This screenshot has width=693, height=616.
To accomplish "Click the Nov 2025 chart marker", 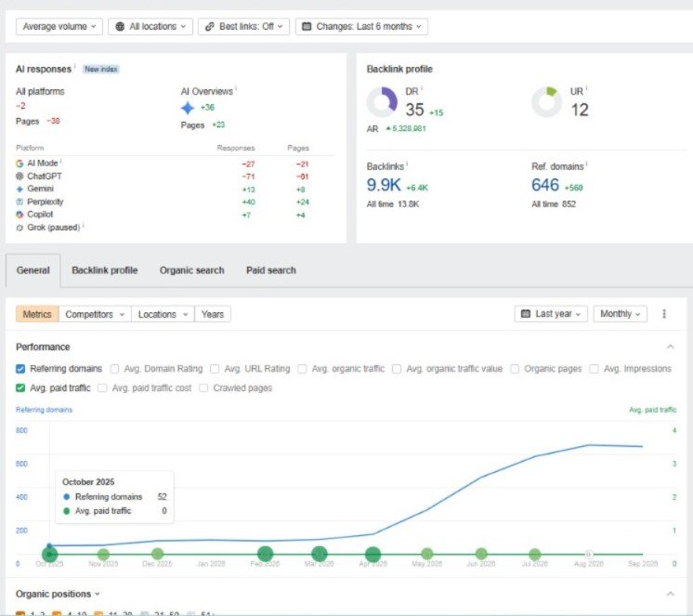I will 103,554.
